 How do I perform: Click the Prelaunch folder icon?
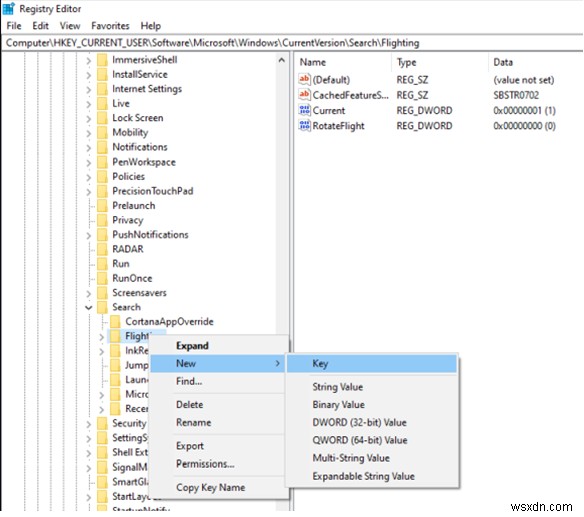[102, 206]
